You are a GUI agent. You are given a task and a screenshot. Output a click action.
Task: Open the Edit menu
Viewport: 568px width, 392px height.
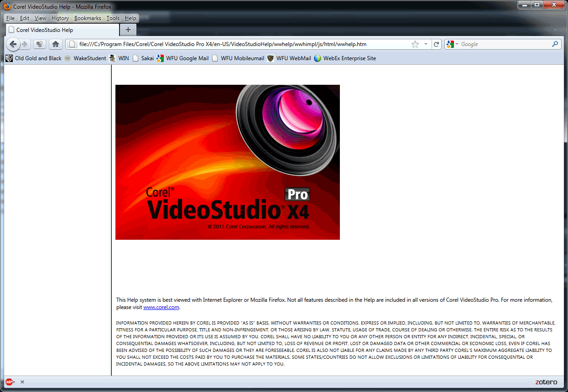(x=25, y=18)
